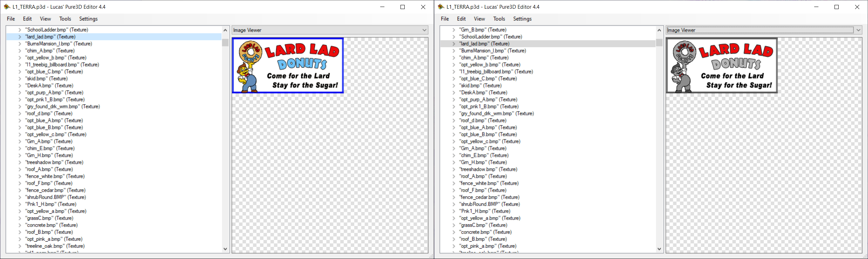
Task: Click scroll down arrow in right tree
Action: [659, 249]
